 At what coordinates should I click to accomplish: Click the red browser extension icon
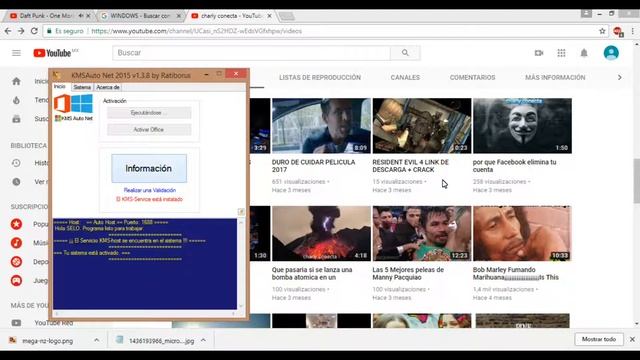click(618, 31)
